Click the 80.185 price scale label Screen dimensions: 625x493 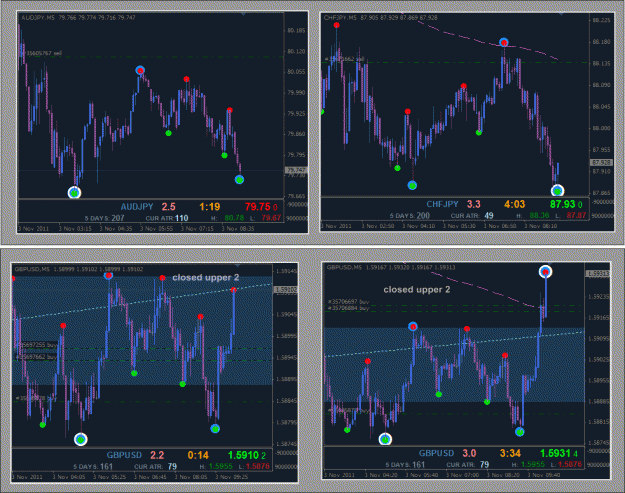[297, 30]
